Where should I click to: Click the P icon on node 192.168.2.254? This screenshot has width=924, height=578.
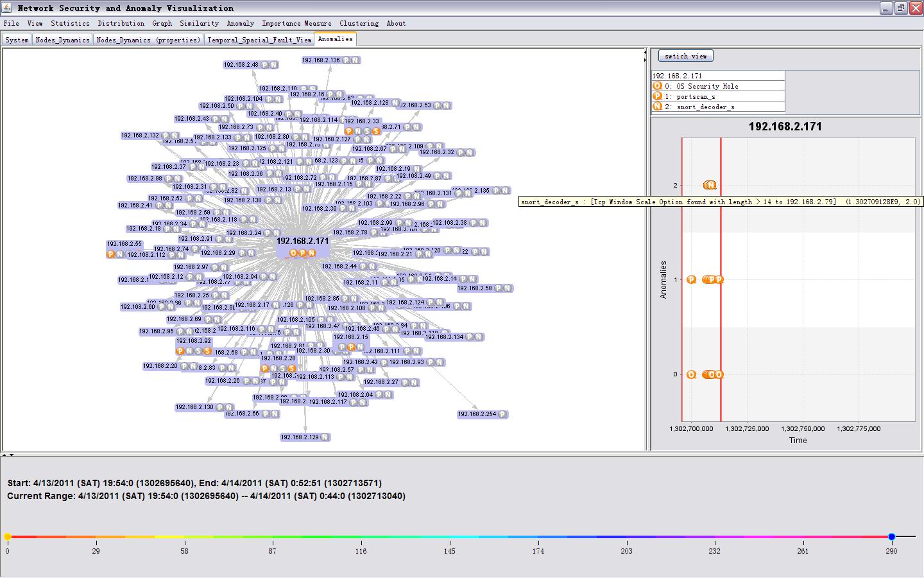(x=502, y=415)
